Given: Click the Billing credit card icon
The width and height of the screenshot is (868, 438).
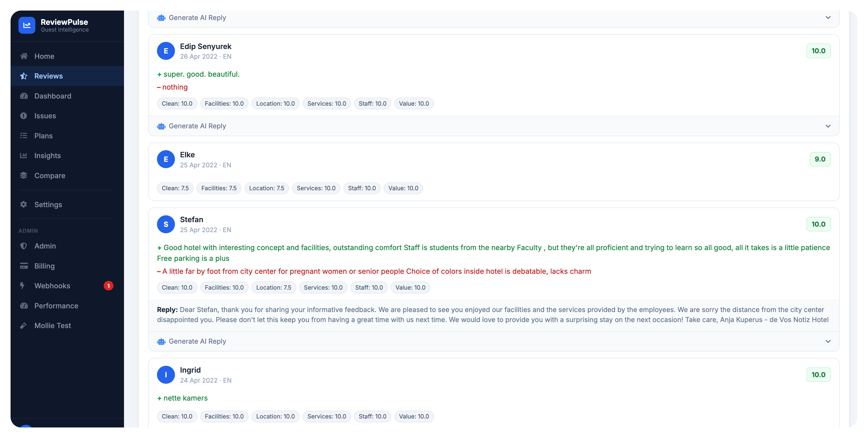Looking at the screenshot, I should pos(23,266).
